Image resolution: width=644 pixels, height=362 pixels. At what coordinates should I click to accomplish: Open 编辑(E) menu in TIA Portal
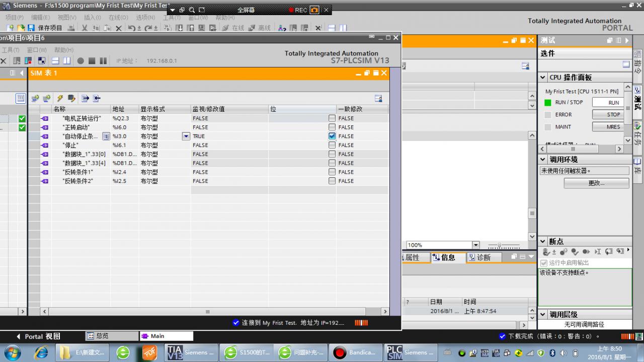pyautogui.click(x=40, y=17)
